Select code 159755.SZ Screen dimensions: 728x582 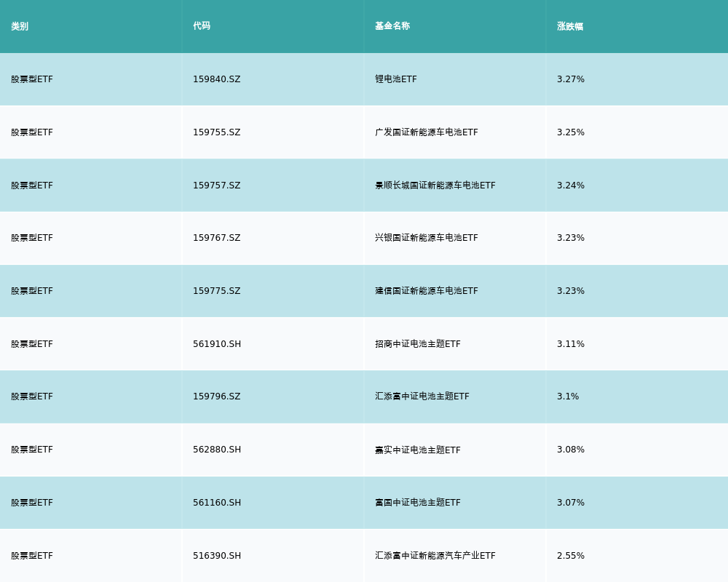pos(217,132)
